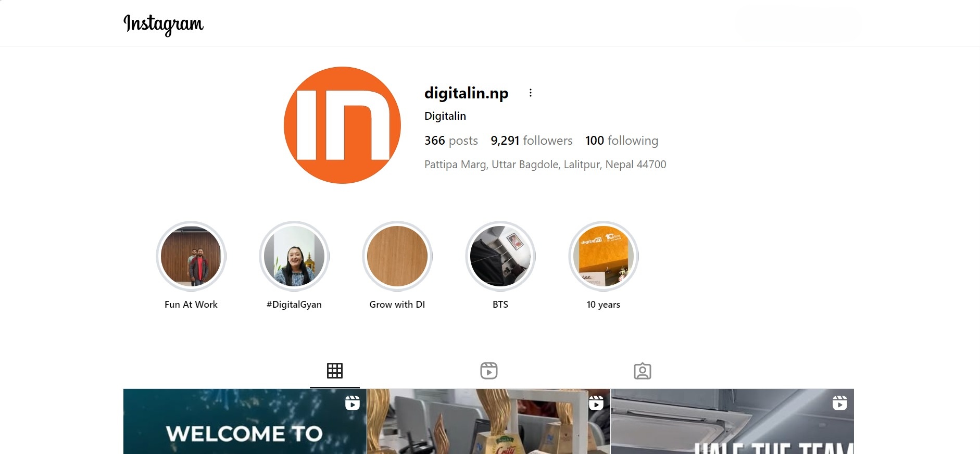This screenshot has width=980, height=454.
Task: Open the Fun At Work highlight
Action: point(191,256)
